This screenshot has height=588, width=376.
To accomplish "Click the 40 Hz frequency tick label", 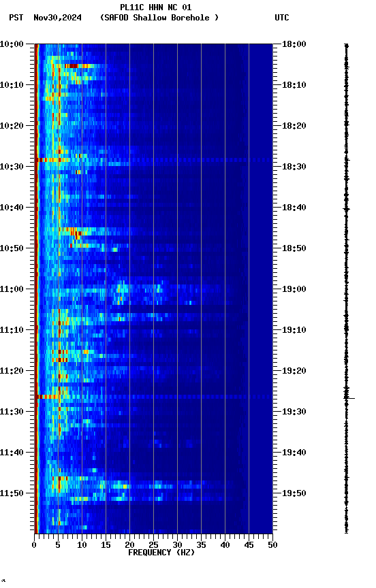I will coord(225,546).
